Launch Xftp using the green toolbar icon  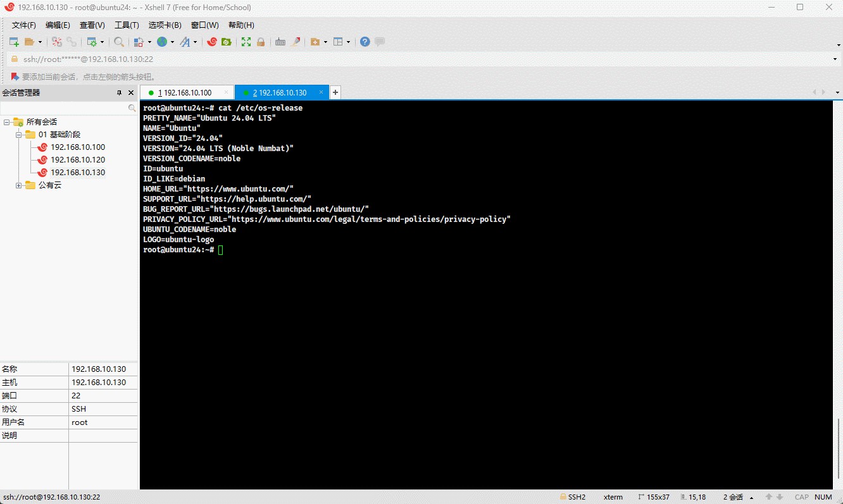[x=226, y=42]
